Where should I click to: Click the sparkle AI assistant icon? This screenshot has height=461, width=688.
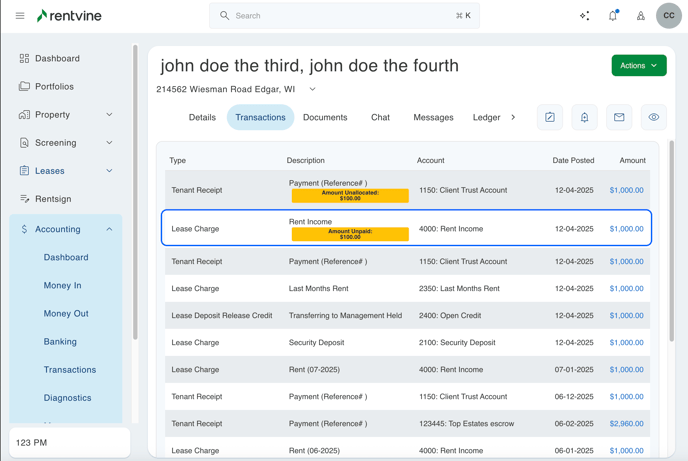tap(584, 16)
